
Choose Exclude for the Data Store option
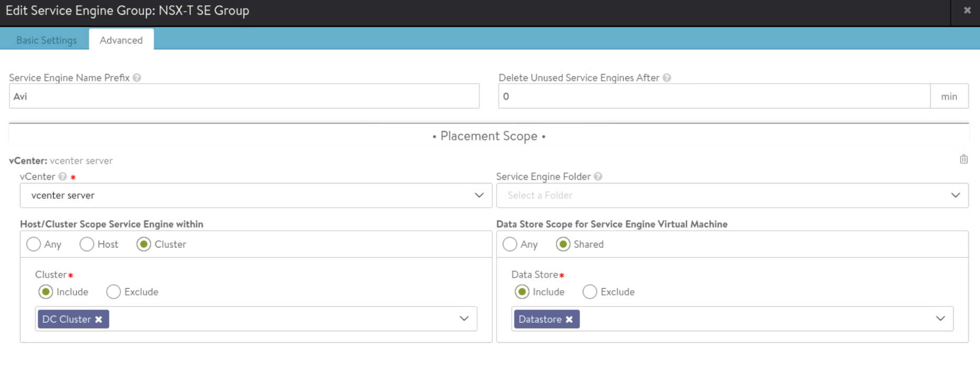click(590, 292)
